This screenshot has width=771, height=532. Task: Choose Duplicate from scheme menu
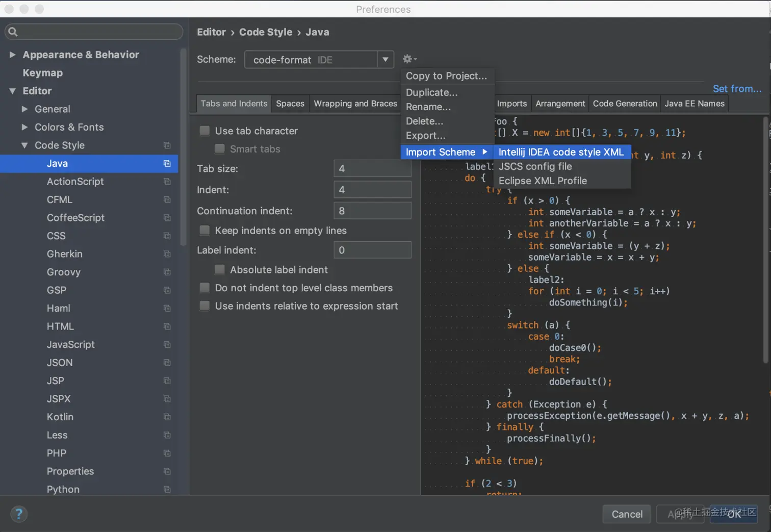[x=447, y=92]
